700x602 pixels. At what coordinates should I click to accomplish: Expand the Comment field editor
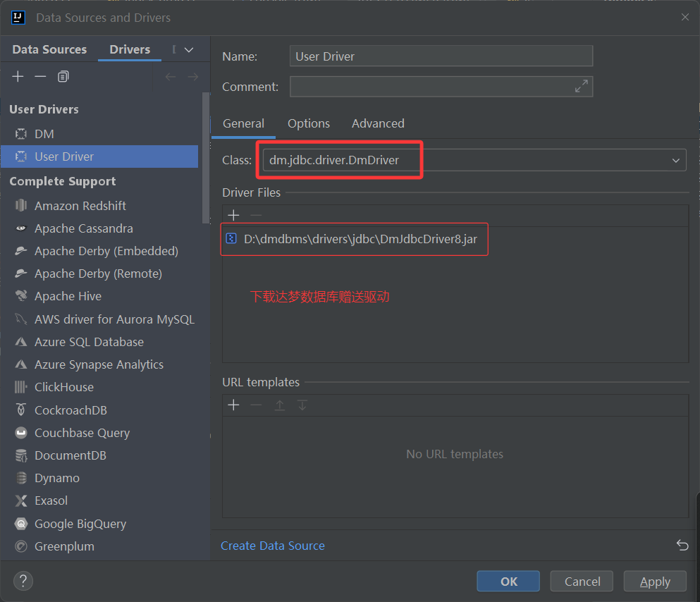click(x=582, y=86)
